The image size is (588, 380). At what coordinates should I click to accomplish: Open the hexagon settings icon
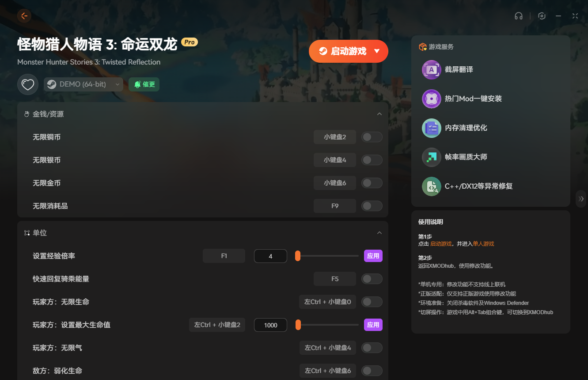pyautogui.click(x=542, y=16)
